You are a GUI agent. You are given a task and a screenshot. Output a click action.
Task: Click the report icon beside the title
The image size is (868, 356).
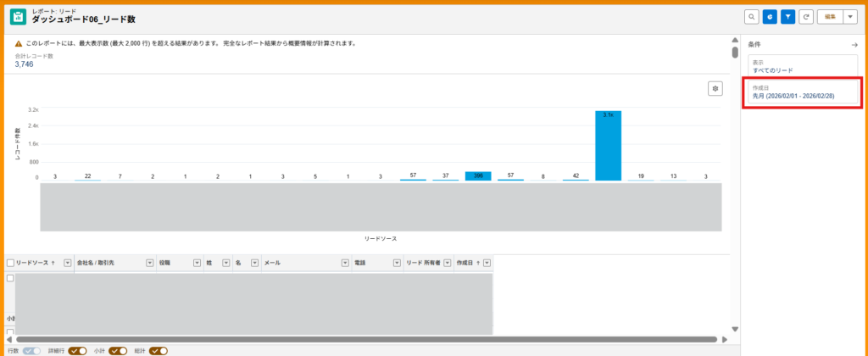tap(18, 17)
